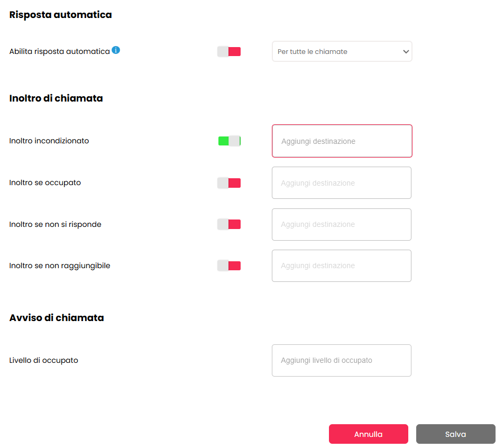
Task: Click the Avviso di chiamata section heading
Action: coord(57,318)
